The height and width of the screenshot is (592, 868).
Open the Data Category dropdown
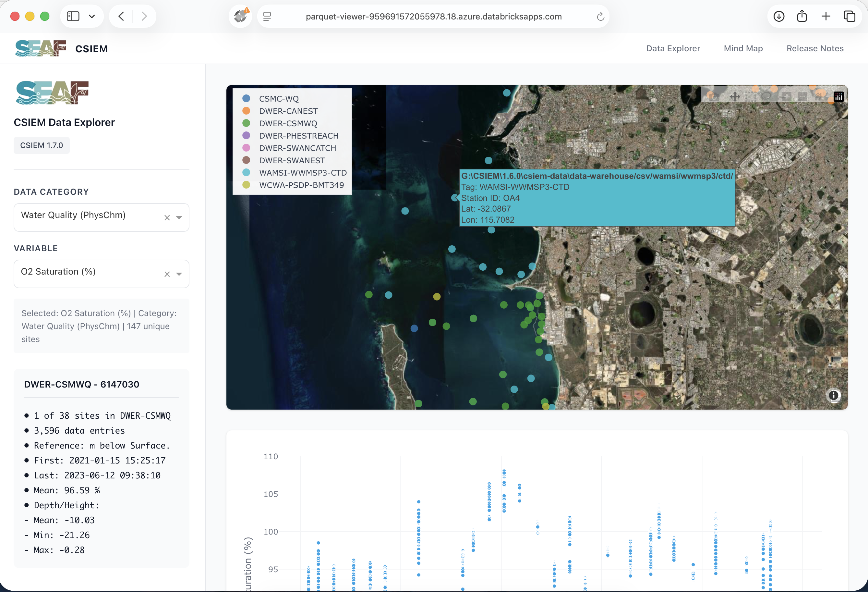coord(179,217)
